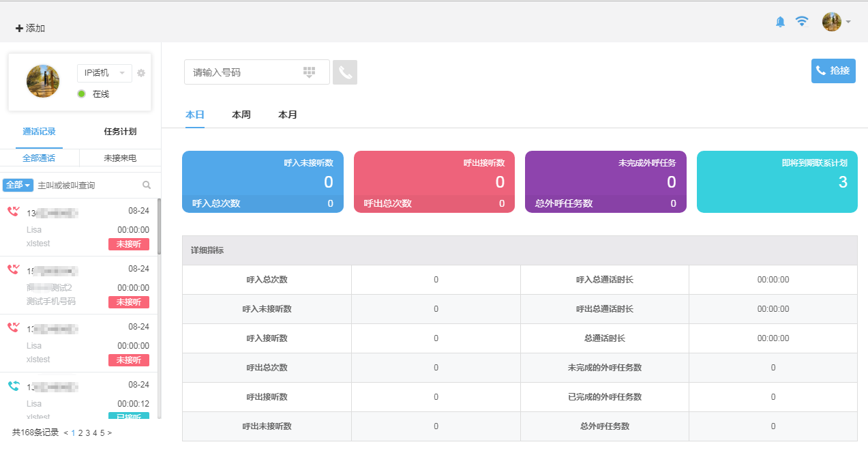Switch to the 通话记录 tab
The height and width of the screenshot is (453, 868).
39,132
